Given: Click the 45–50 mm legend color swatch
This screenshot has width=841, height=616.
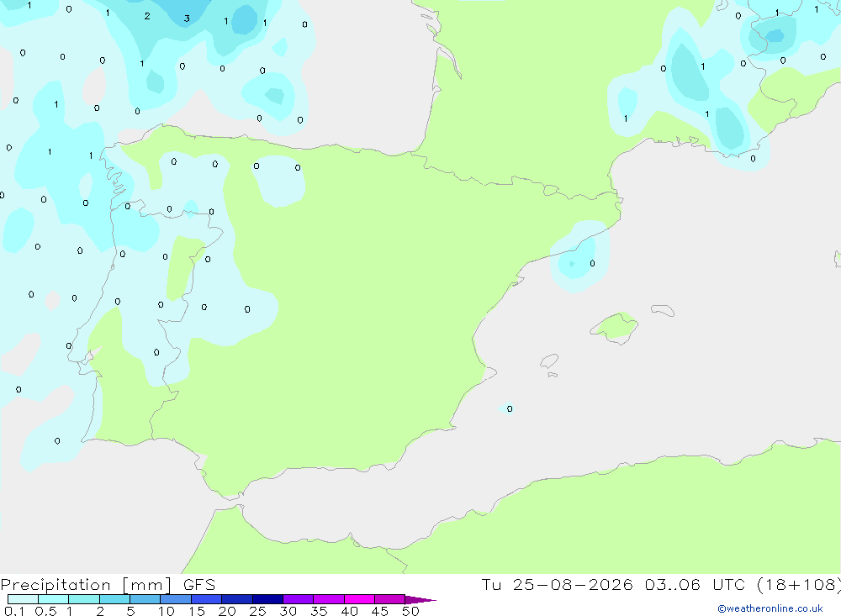Looking at the screenshot, I should (x=390, y=599).
